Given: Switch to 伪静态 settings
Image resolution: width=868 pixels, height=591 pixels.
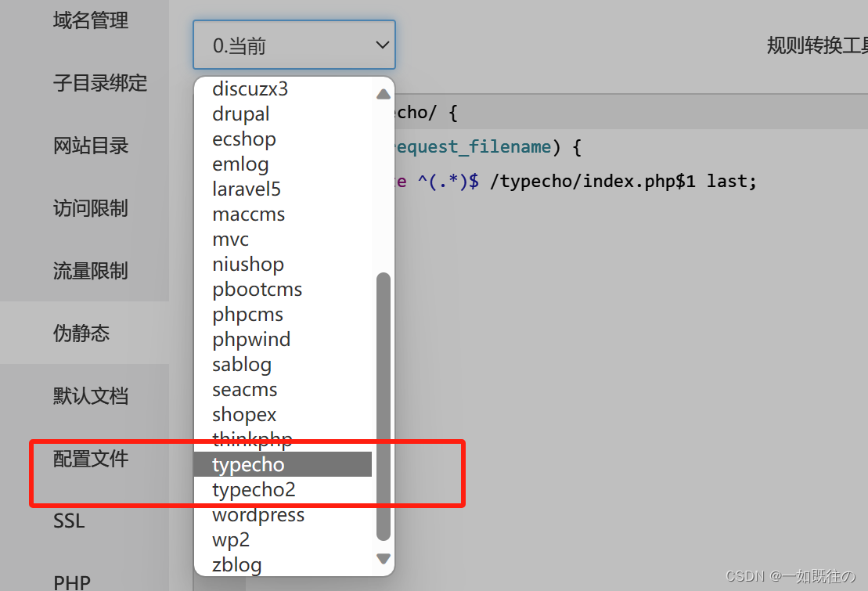Looking at the screenshot, I should pyautogui.click(x=81, y=333).
